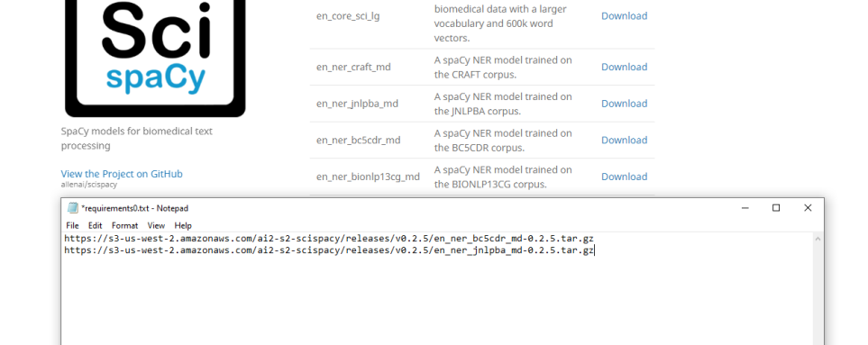Click the Notepad vertical scrollbar track
Image resolution: width=868 pixels, height=345 pixels.
(818, 295)
